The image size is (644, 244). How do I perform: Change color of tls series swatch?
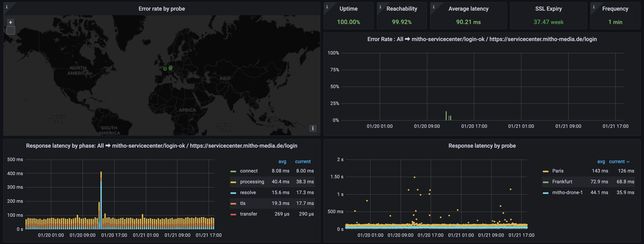(x=233, y=204)
